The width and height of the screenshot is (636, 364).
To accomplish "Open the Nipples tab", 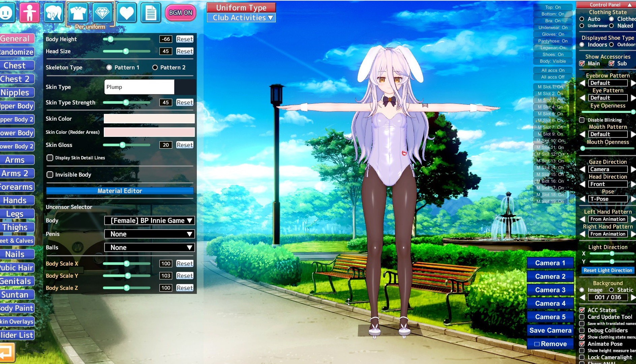I will click(x=17, y=93).
